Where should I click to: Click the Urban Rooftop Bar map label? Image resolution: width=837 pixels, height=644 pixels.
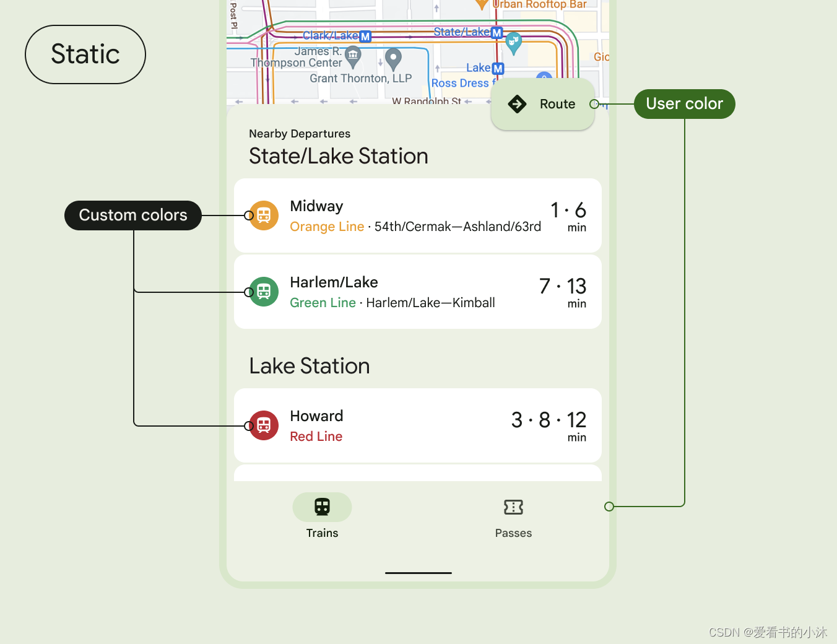point(539,5)
